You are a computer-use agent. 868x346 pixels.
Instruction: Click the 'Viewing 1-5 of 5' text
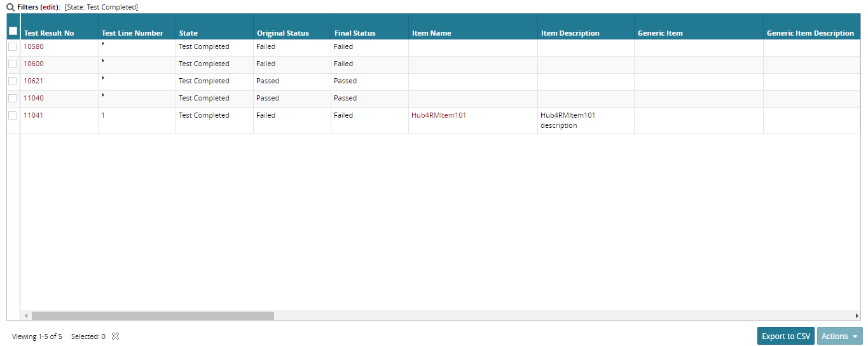tap(37, 336)
